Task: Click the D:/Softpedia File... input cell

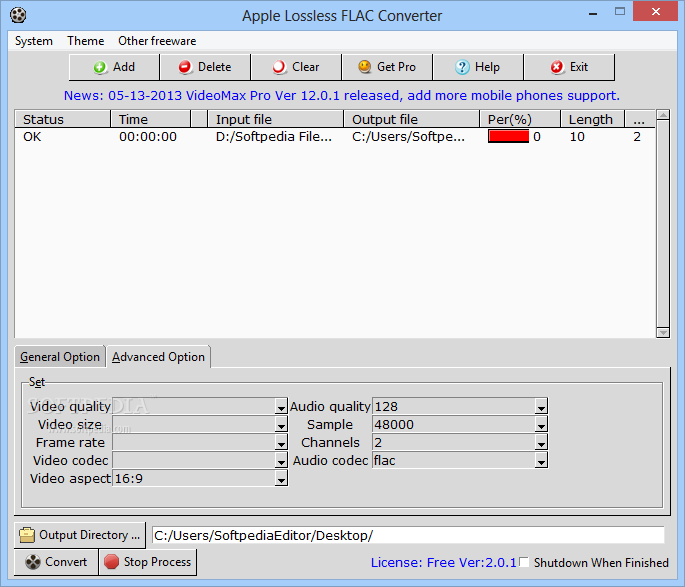Action: point(273,137)
